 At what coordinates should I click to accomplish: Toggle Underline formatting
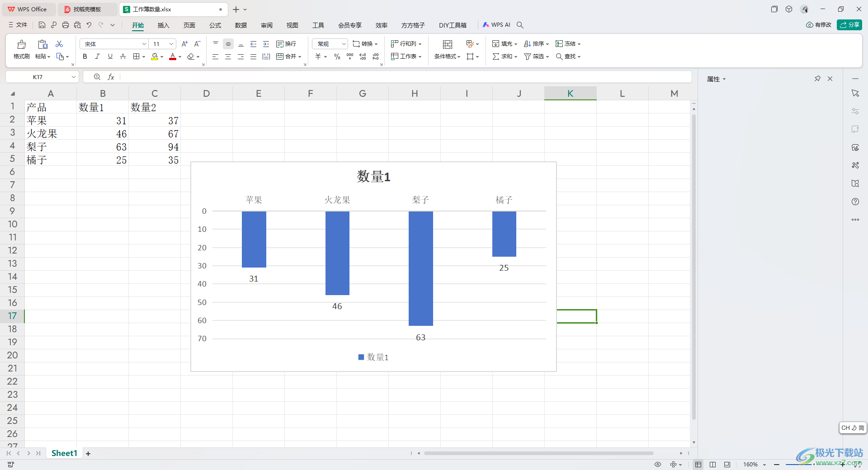coord(110,56)
